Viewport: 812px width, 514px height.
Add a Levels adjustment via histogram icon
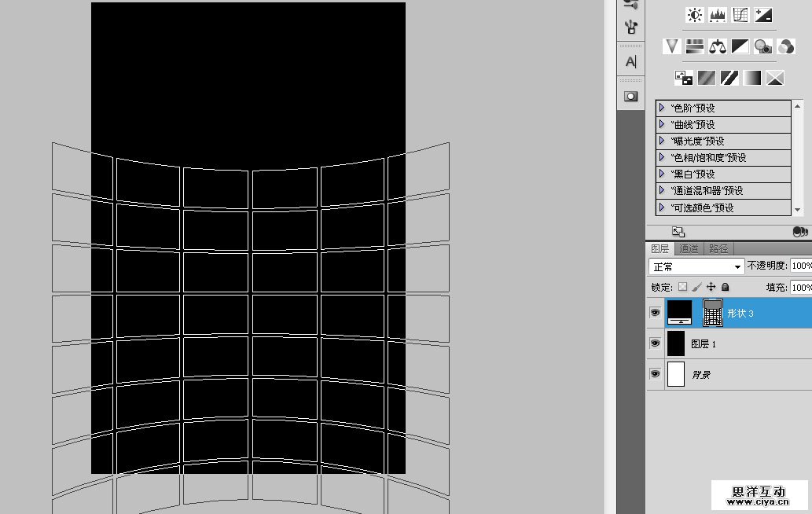coord(717,15)
